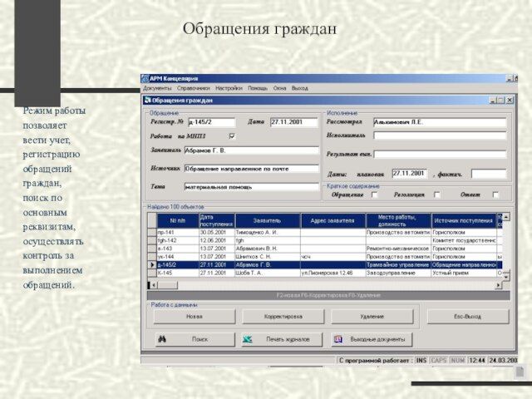Click the Удаление button
Image resolution: width=532 pixels, height=399 pixels.
click(x=372, y=317)
